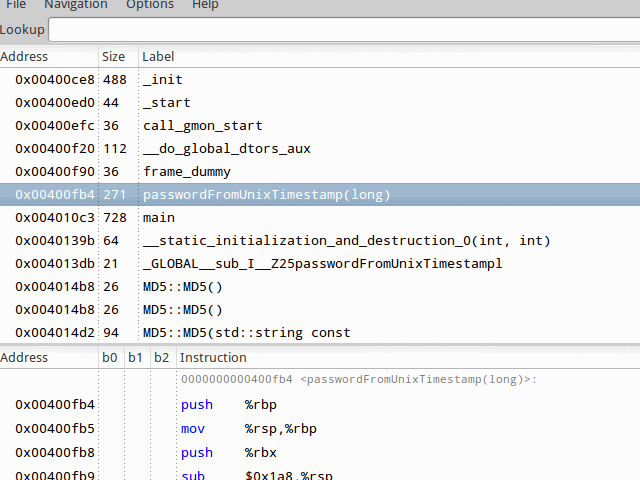Select the _init symbol row
Image resolution: width=640 pixels, height=480 pixels.
[x=320, y=80]
